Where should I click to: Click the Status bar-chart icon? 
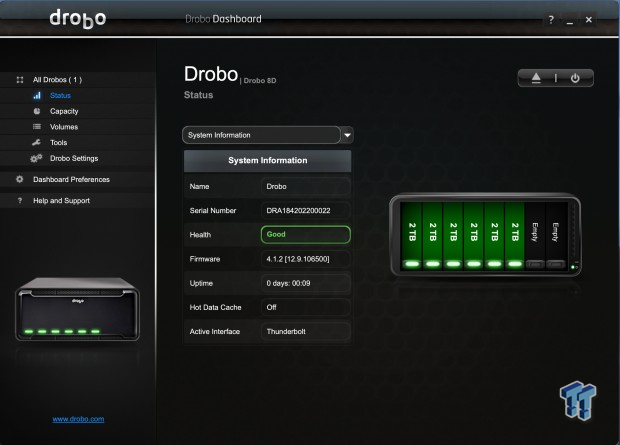37,95
